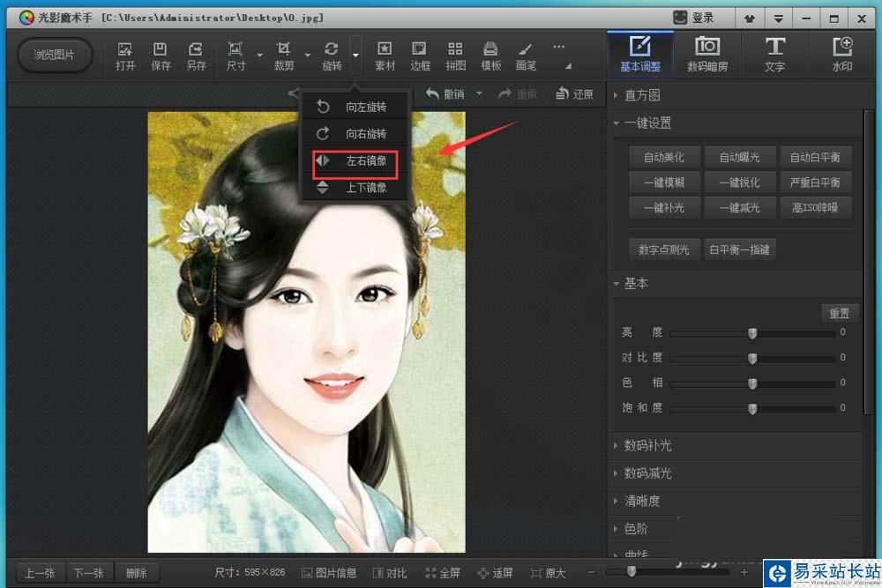
Task: Open an image with 打开 icon
Action: (x=125, y=56)
